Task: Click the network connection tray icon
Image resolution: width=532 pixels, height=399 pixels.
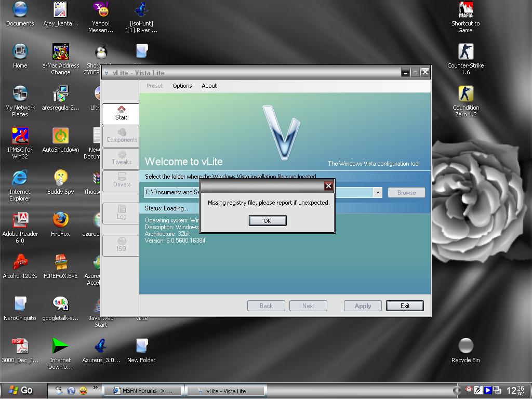Action: 497,390
